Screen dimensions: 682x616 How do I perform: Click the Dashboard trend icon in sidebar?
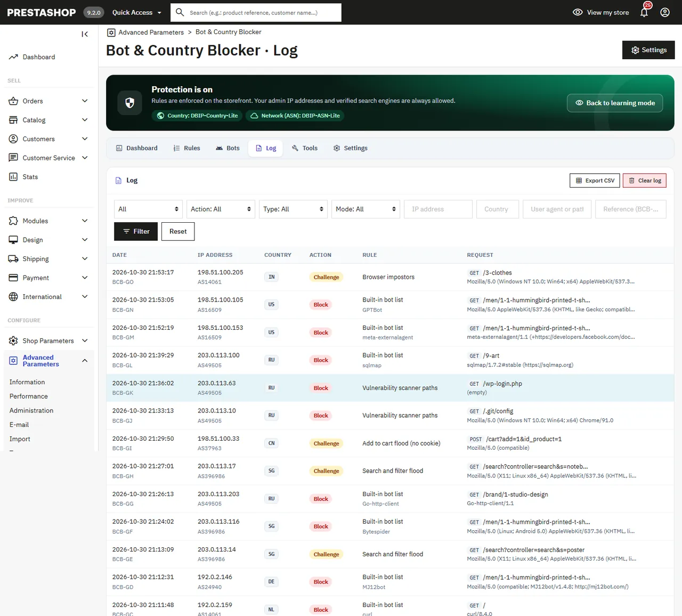pos(13,57)
